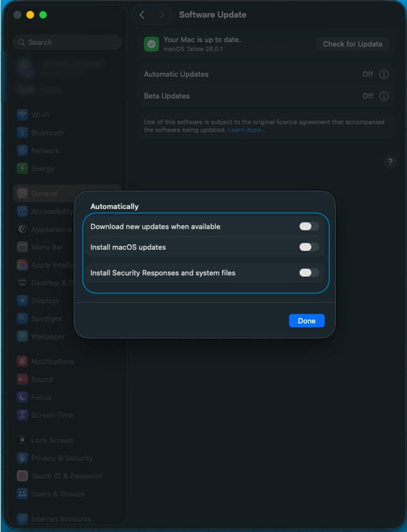Image resolution: width=407 pixels, height=532 pixels.
Task: Open the Learn more link
Action: 246,130
